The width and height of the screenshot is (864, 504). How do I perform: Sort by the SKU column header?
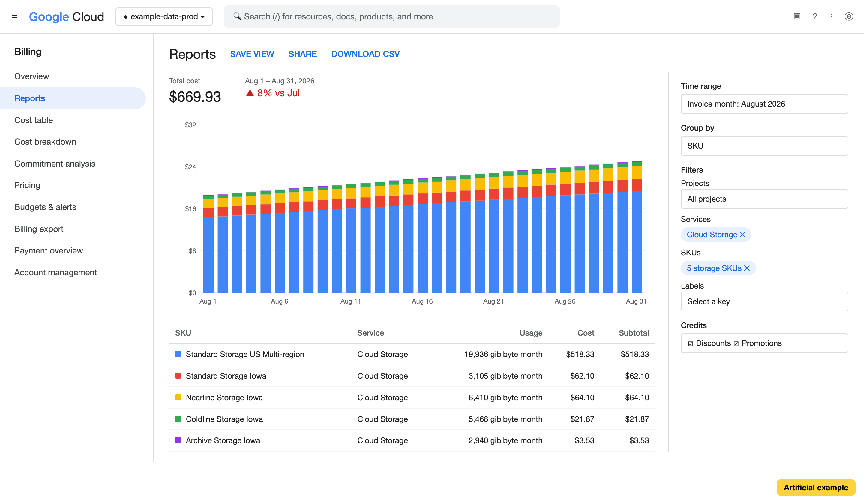tap(183, 333)
